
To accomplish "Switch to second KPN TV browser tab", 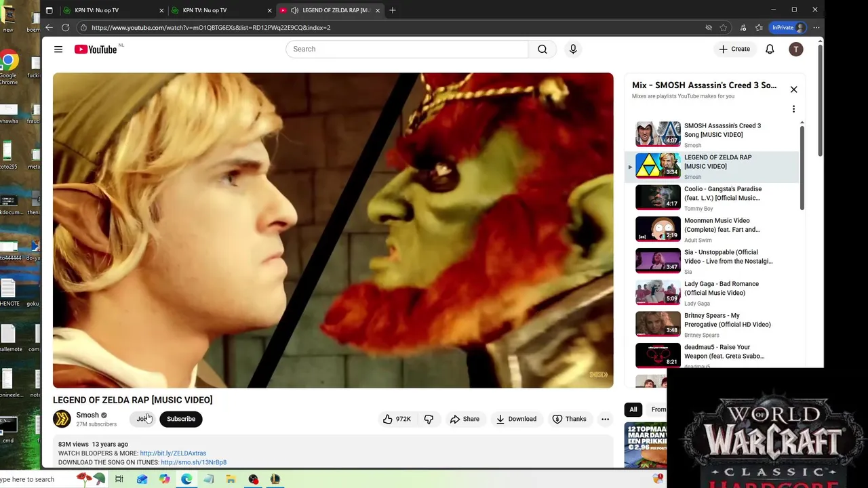I will [x=220, y=10].
